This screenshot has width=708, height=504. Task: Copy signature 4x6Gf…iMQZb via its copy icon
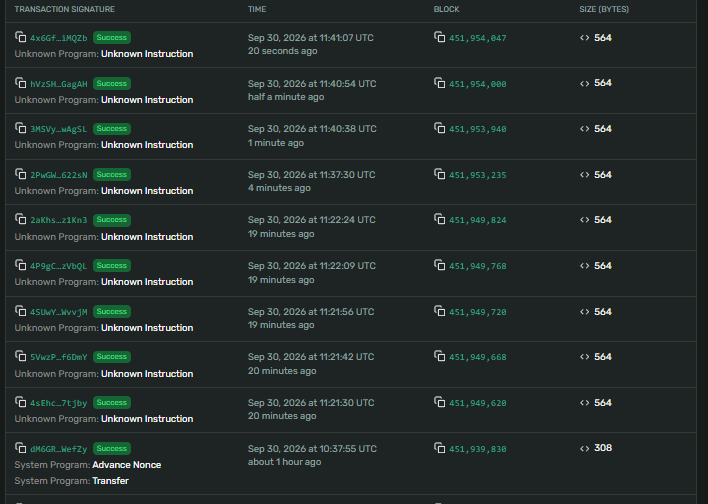click(x=20, y=37)
